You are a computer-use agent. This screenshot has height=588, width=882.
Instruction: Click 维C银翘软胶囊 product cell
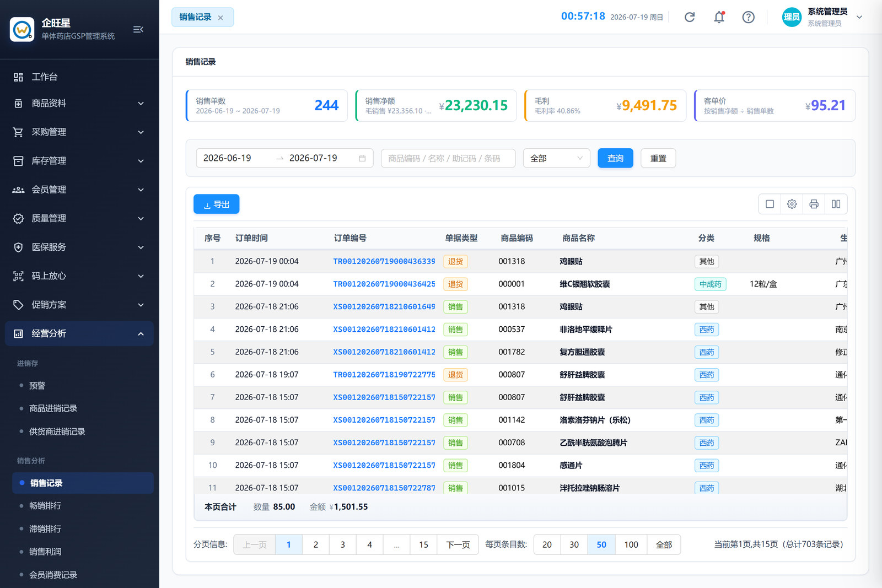pyautogui.click(x=585, y=284)
